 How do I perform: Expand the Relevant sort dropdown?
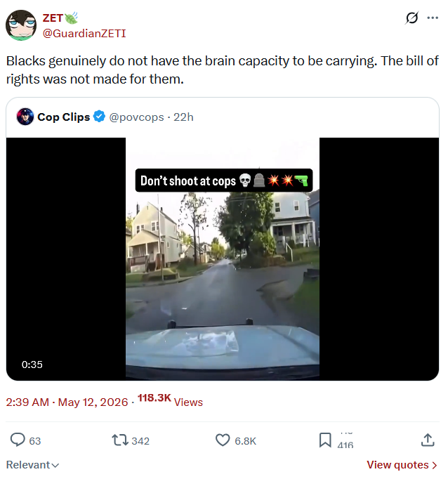33,465
